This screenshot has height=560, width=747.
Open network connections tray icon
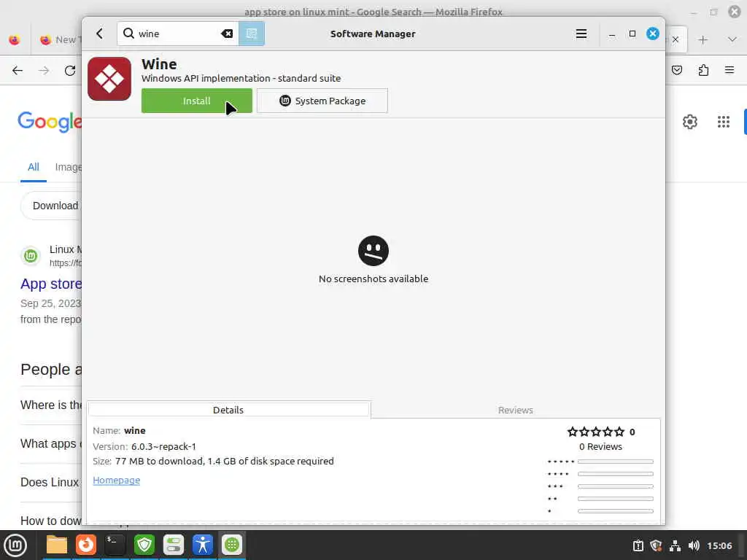(675, 545)
